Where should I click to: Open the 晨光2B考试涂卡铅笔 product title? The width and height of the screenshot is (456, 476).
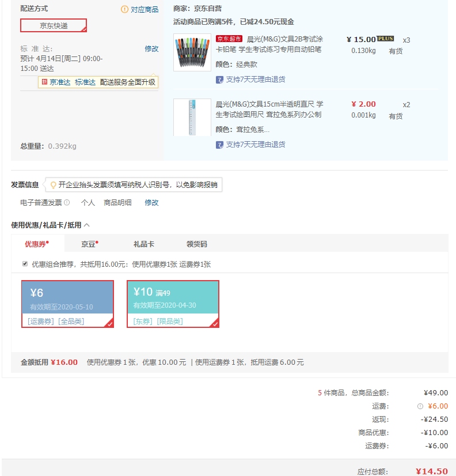[269, 44]
